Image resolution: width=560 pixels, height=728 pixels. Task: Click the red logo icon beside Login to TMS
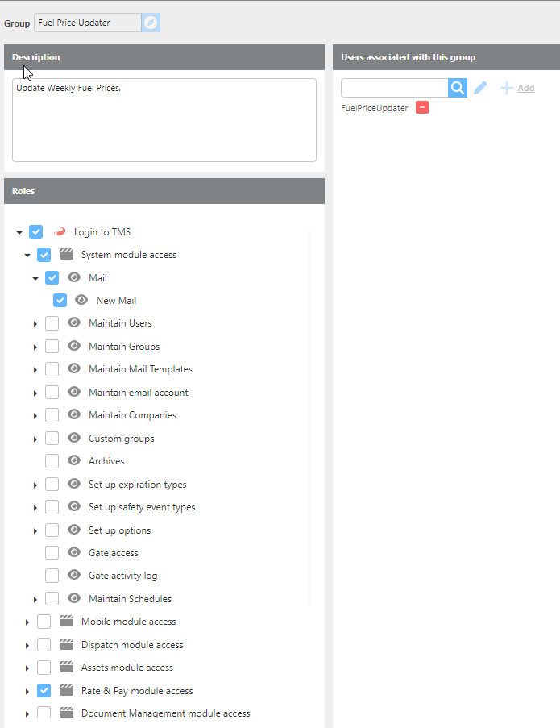coord(59,232)
